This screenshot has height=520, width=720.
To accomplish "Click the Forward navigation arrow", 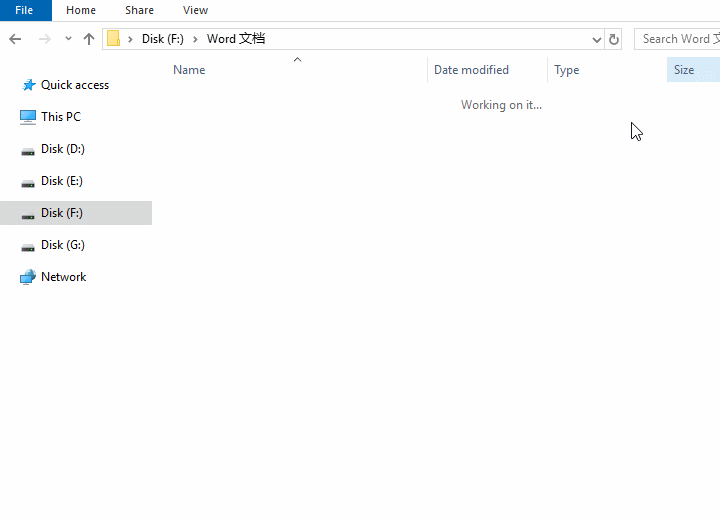I will coord(45,39).
